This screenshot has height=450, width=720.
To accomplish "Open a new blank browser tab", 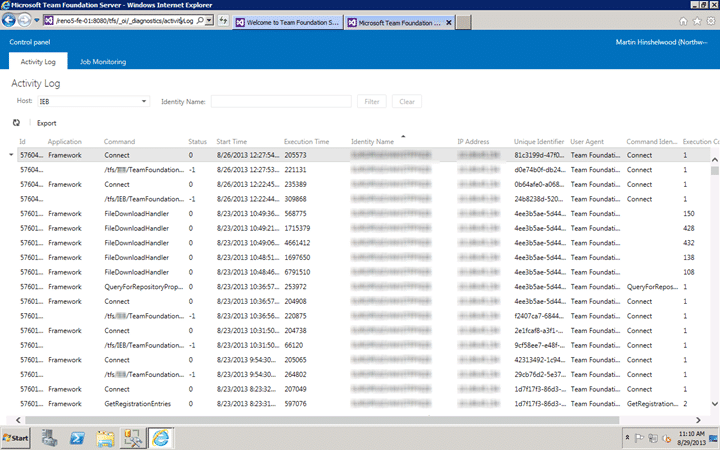I will 464,22.
